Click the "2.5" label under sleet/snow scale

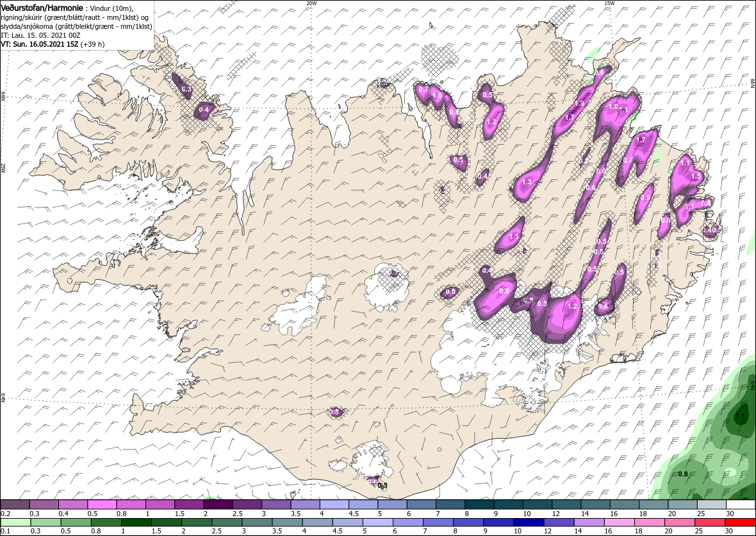[x=237, y=514]
